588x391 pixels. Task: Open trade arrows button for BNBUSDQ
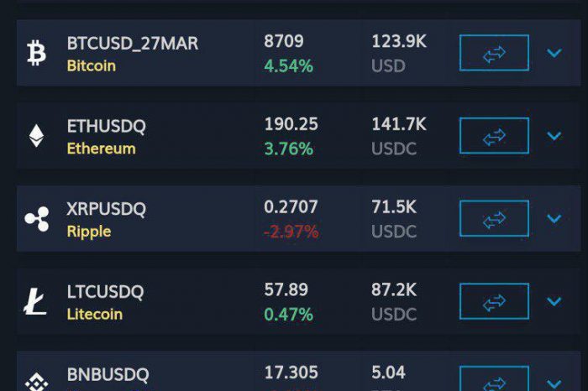tap(494, 378)
